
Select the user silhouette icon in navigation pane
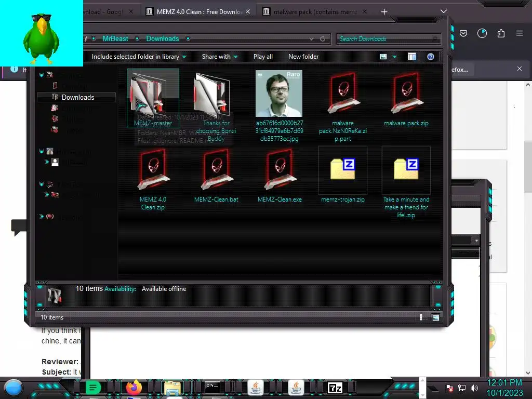pos(55,162)
